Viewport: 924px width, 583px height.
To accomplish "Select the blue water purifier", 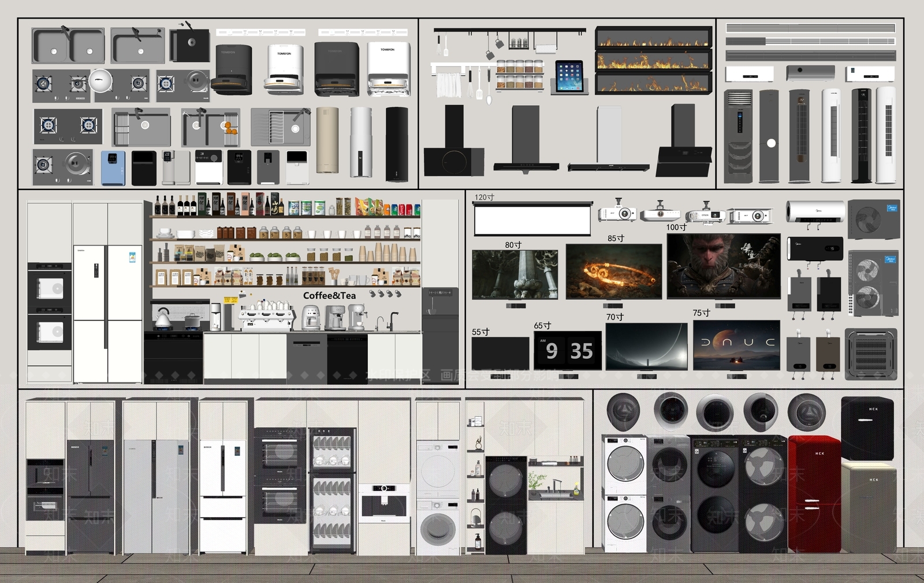I will point(113,168).
